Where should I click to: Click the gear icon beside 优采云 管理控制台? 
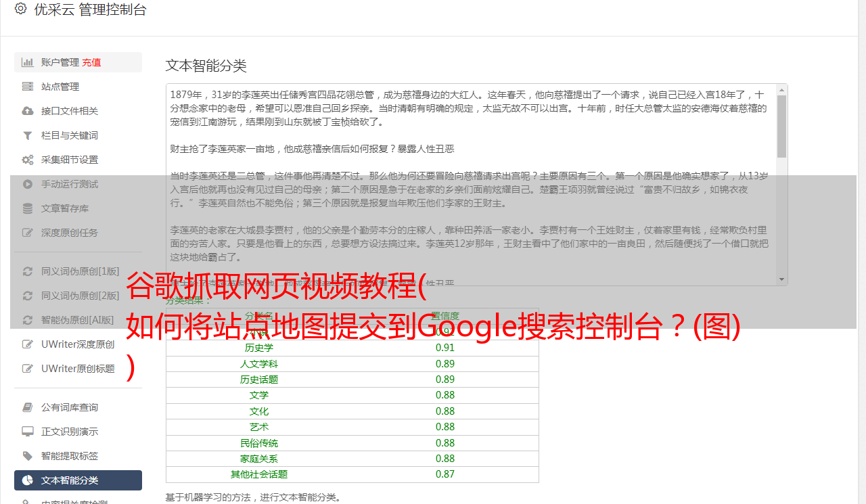coord(20,9)
